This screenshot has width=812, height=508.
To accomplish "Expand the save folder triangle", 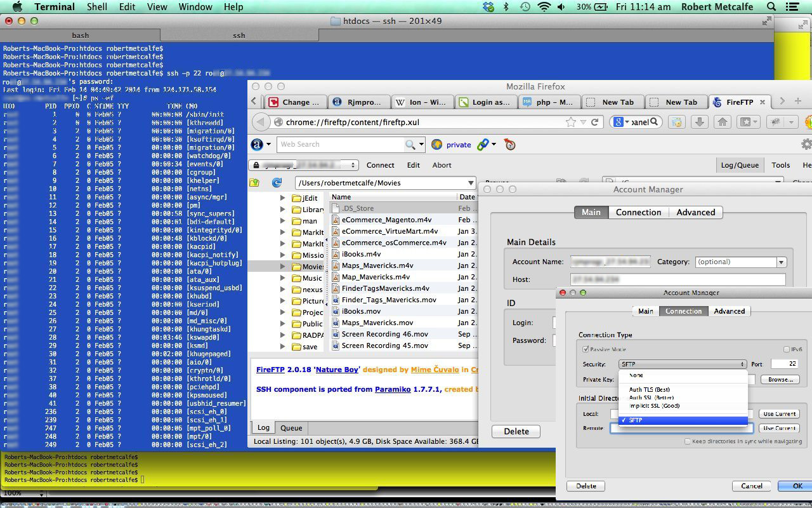I will tap(282, 347).
